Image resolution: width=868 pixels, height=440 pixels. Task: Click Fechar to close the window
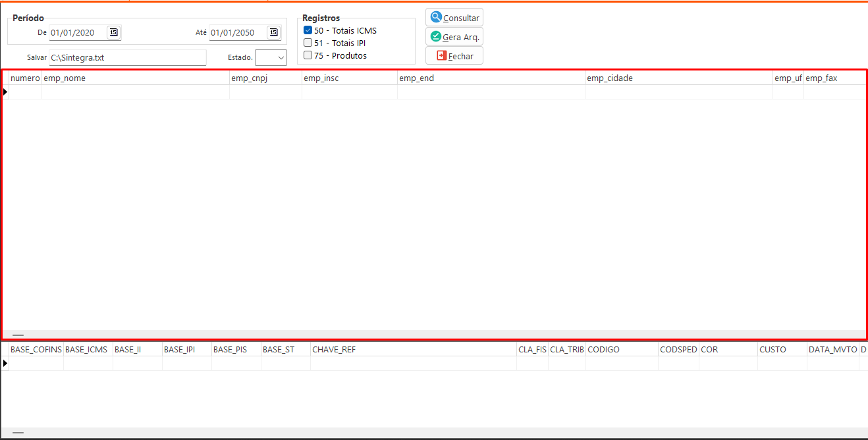pos(454,56)
